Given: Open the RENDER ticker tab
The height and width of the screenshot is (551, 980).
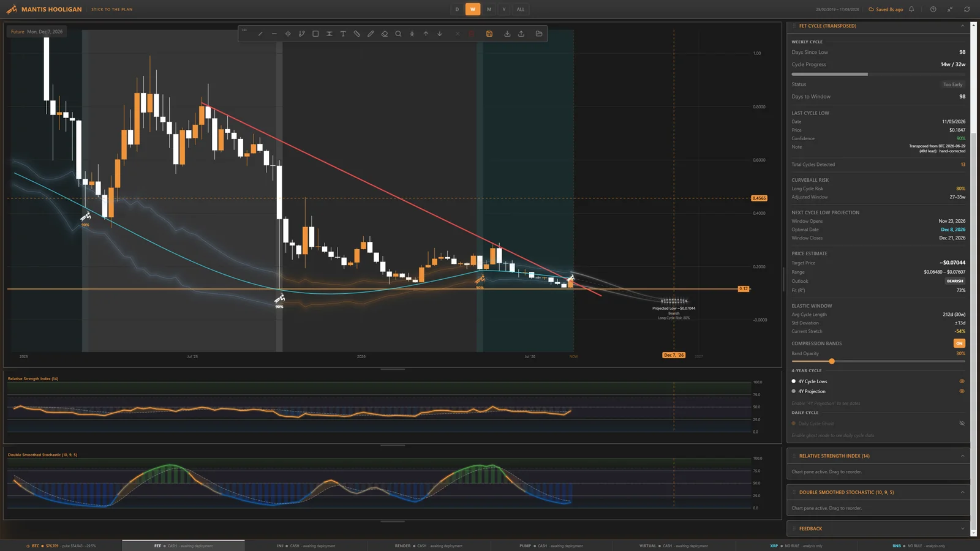Looking at the screenshot, I should [x=429, y=545].
